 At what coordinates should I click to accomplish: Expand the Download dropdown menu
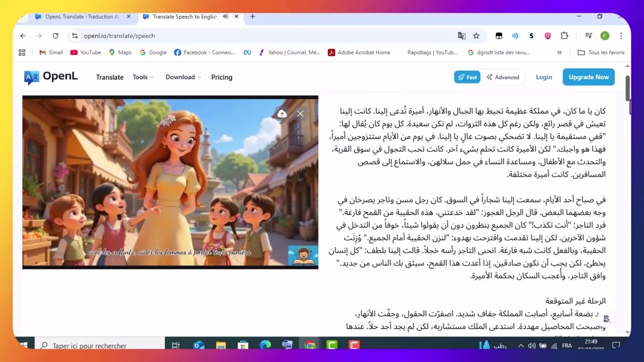(183, 77)
